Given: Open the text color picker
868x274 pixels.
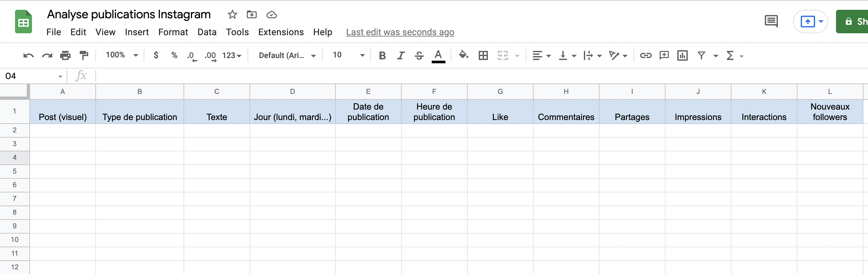Looking at the screenshot, I should pyautogui.click(x=438, y=55).
